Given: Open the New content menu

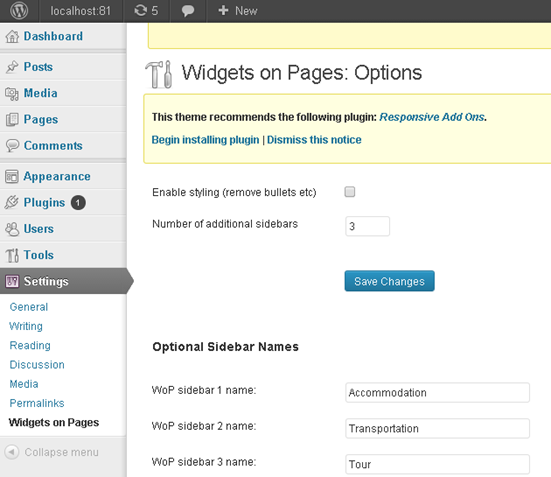Looking at the screenshot, I should click(238, 11).
